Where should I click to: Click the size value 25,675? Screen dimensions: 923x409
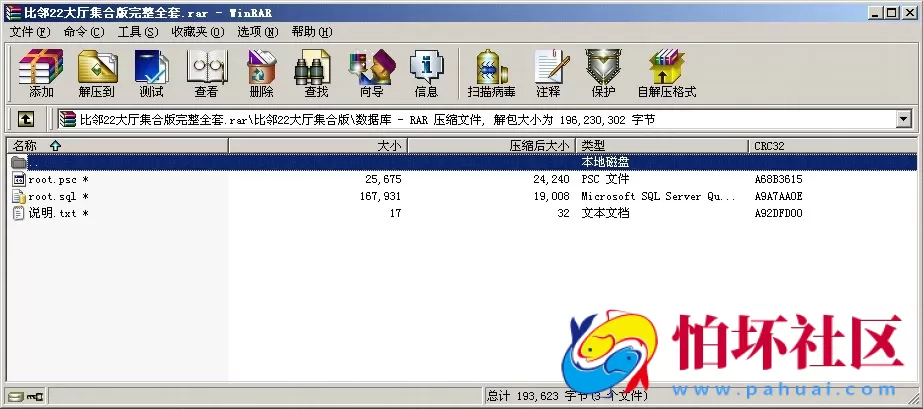point(383,179)
